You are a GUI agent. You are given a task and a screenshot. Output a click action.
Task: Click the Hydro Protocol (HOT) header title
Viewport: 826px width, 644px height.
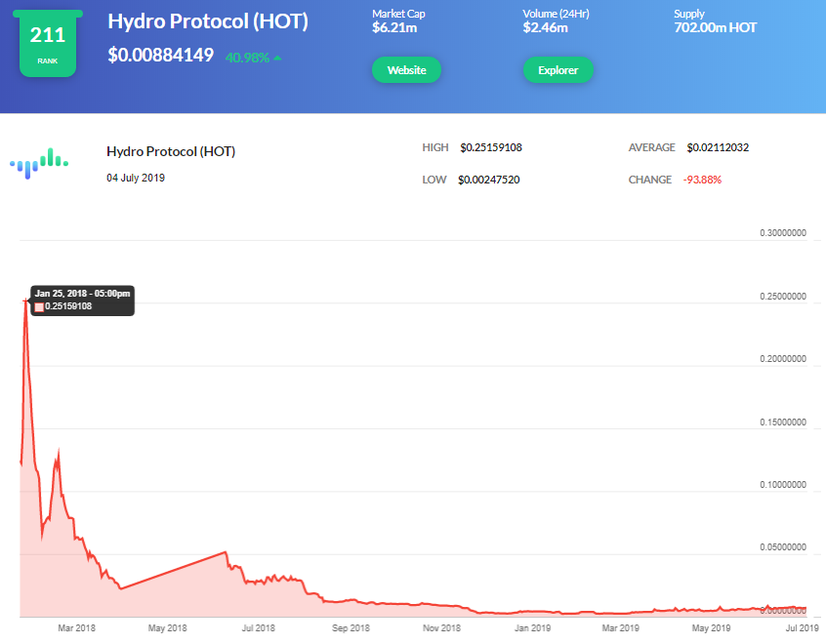208,21
